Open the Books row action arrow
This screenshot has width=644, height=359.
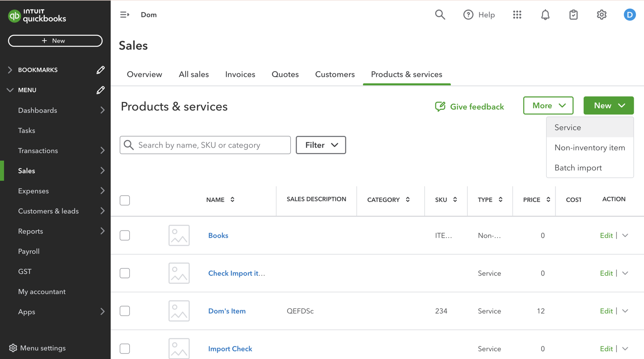(625, 235)
